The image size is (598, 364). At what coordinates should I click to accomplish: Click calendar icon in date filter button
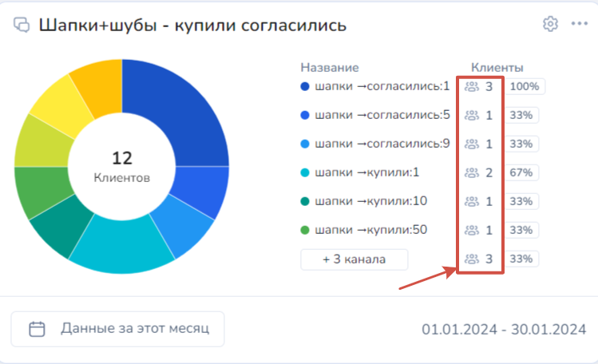(37, 329)
